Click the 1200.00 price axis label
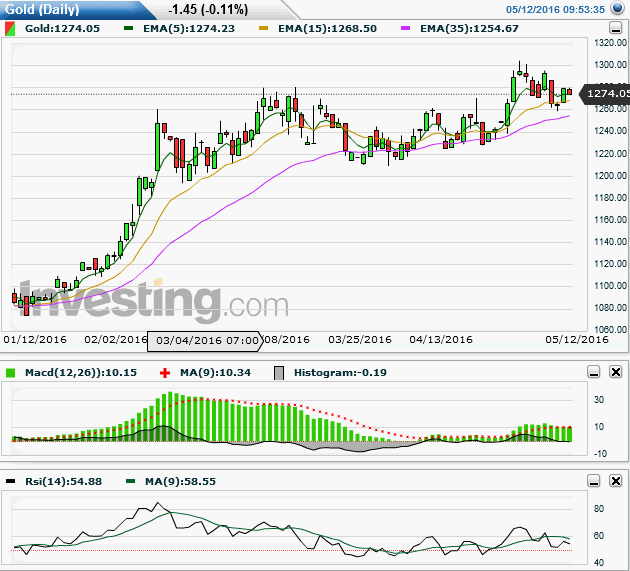The width and height of the screenshot is (630, 571). (x=610, y=176)
